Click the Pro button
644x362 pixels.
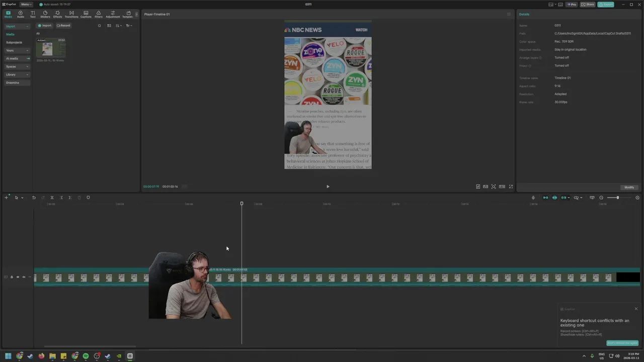coord(572,5)
